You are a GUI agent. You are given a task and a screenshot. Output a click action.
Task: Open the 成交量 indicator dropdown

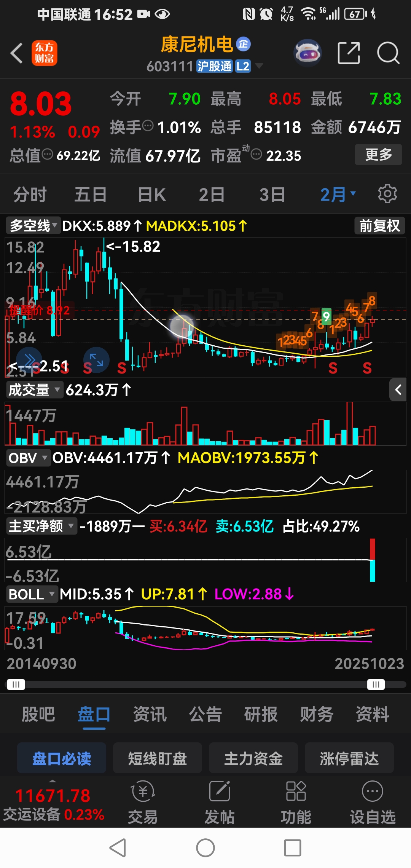pyautogui.click(x=34, y=390)
